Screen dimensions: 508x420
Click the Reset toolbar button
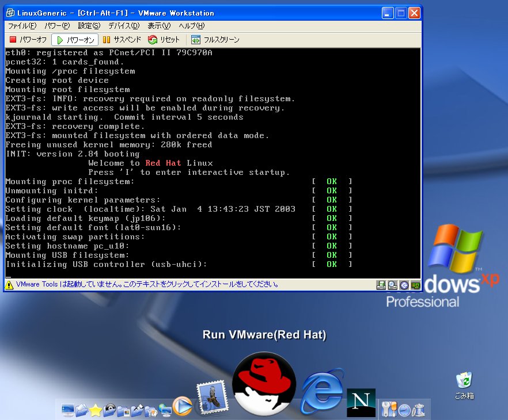coord(164,40)
